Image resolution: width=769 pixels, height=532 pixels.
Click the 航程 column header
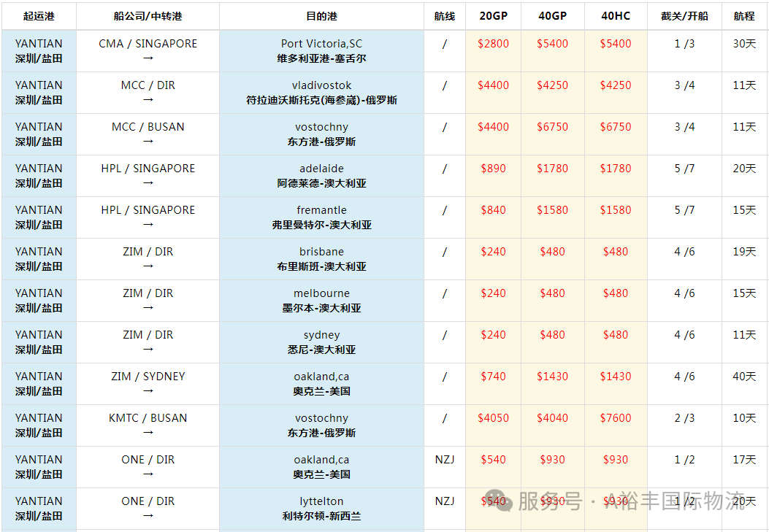(x=744, y=16)
